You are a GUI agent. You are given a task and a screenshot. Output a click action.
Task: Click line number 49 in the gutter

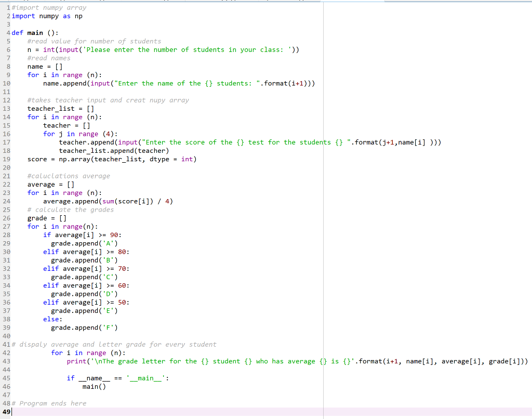click(6, 412)
